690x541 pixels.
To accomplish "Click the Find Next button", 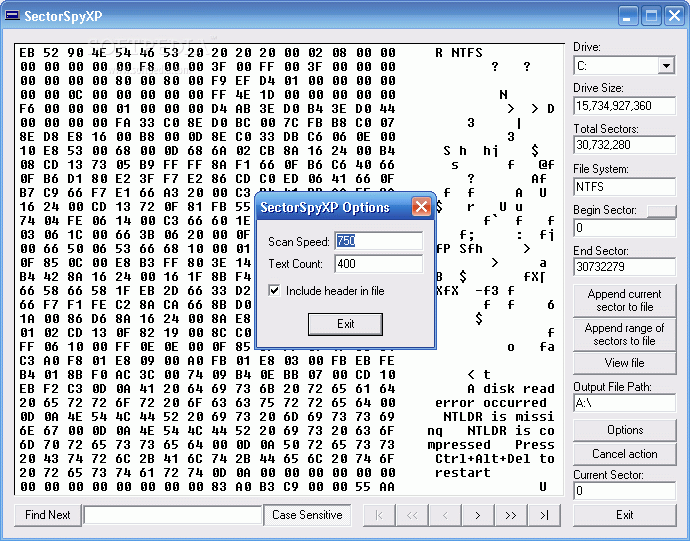I will pyautogui.click(x=48, y=515).
